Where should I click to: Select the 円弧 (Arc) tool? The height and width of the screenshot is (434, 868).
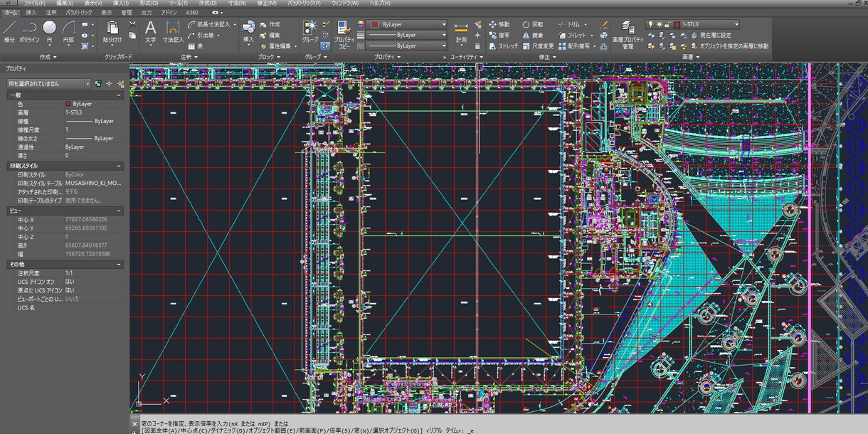68,31
